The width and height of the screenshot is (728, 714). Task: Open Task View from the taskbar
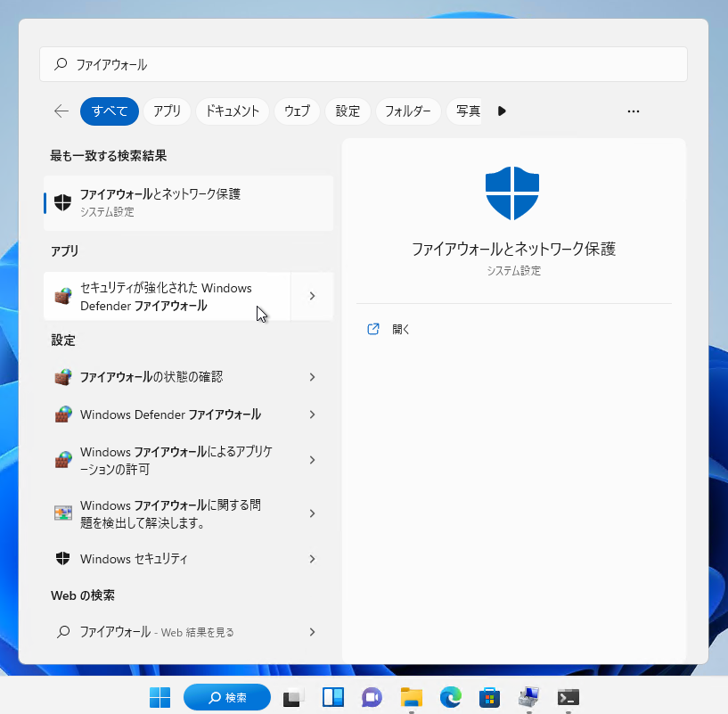click(x=294, y=697)
